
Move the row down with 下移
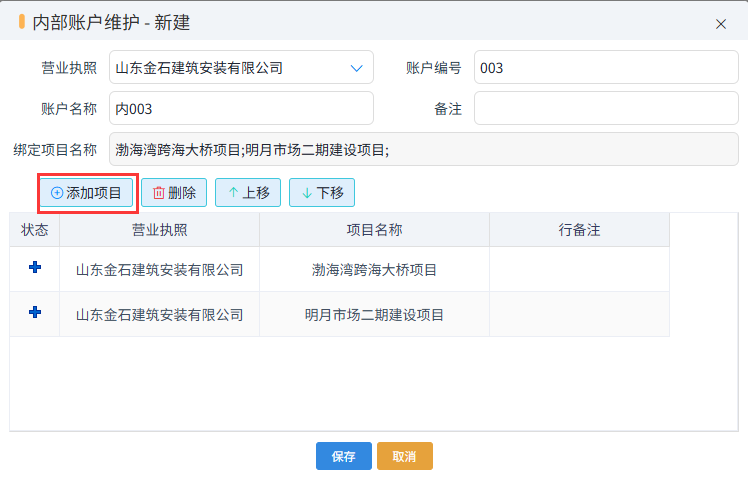[322, 193]
